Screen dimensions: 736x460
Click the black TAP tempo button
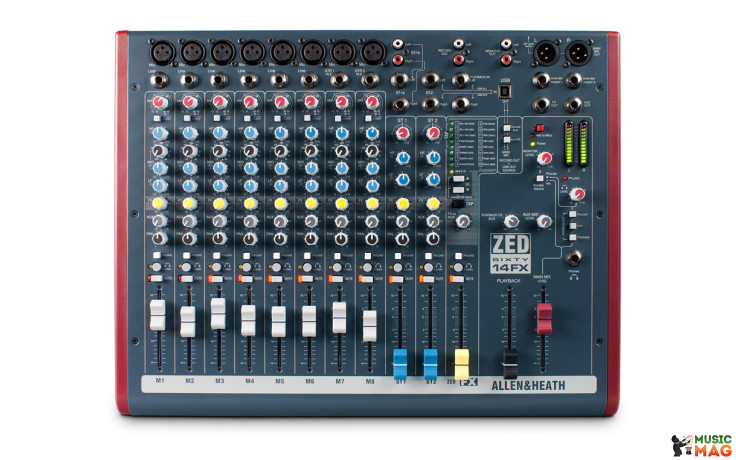(458, 204)
